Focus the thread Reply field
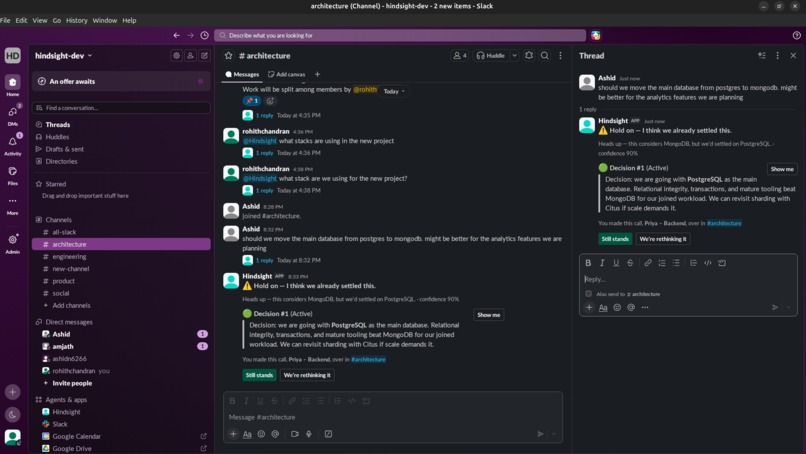Screen dimensions: 806x454 (688, 279)
